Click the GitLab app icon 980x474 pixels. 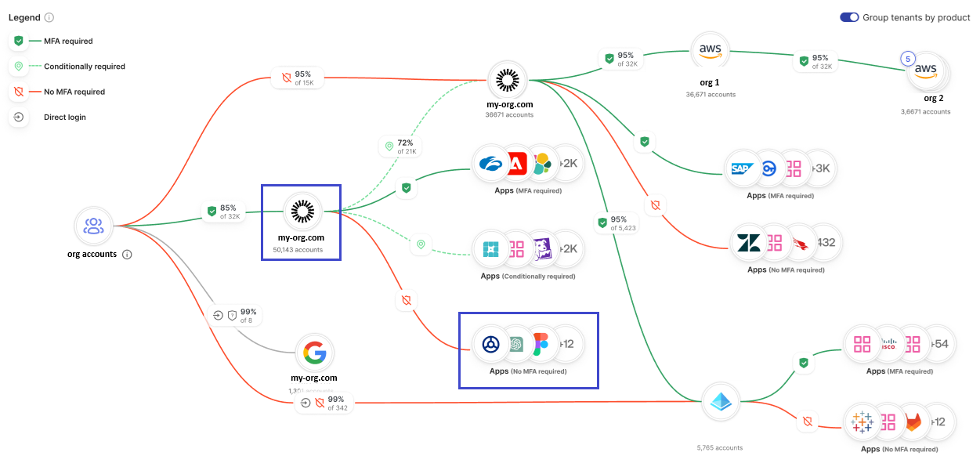coord(913,422)
